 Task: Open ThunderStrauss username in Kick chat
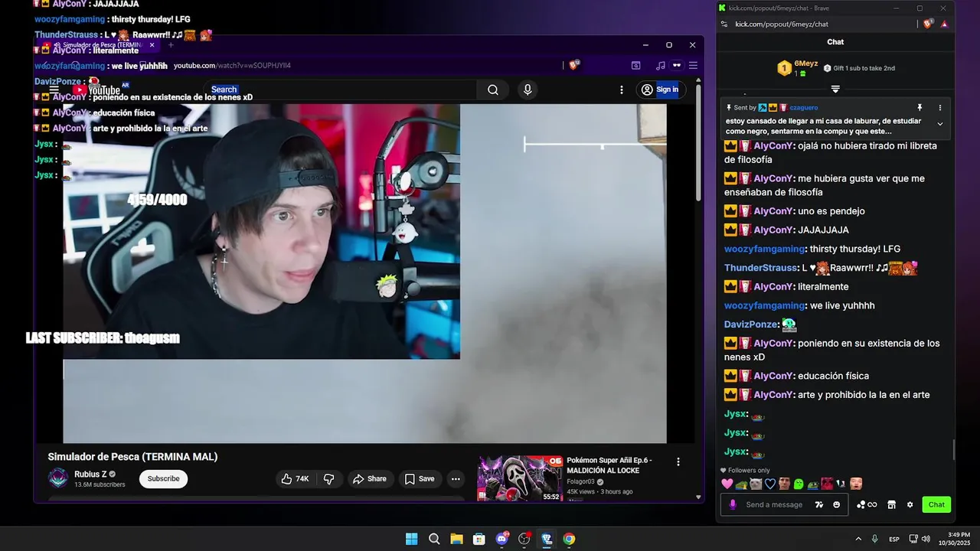tap(760, 268)
